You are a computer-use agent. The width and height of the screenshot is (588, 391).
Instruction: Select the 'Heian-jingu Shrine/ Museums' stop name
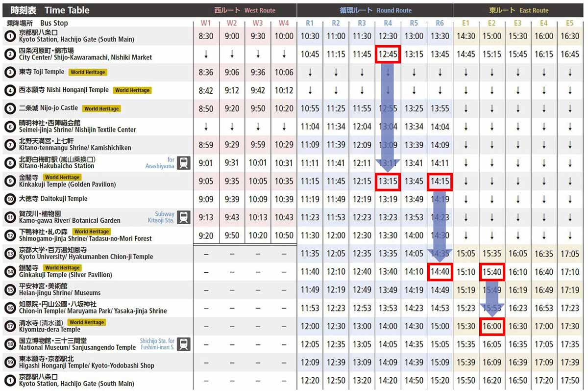coord(60,293)
